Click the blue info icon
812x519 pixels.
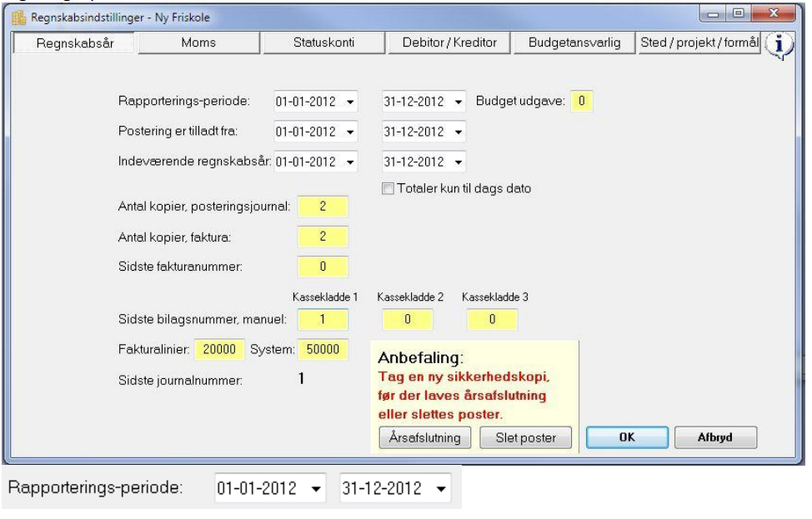[x=779, y=44]
